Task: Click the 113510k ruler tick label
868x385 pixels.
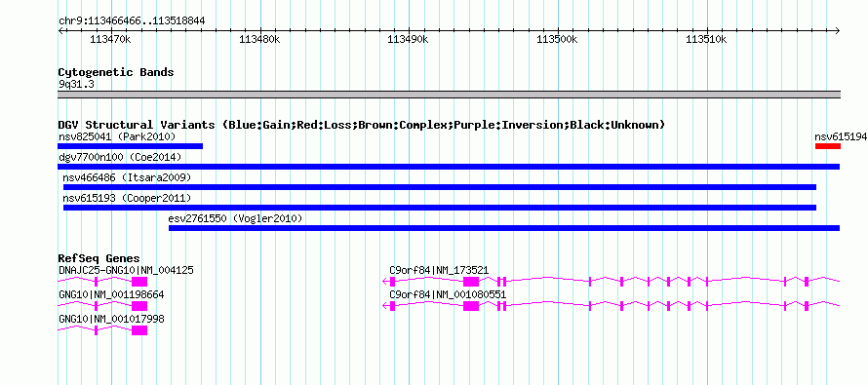Action: (706, 39)
